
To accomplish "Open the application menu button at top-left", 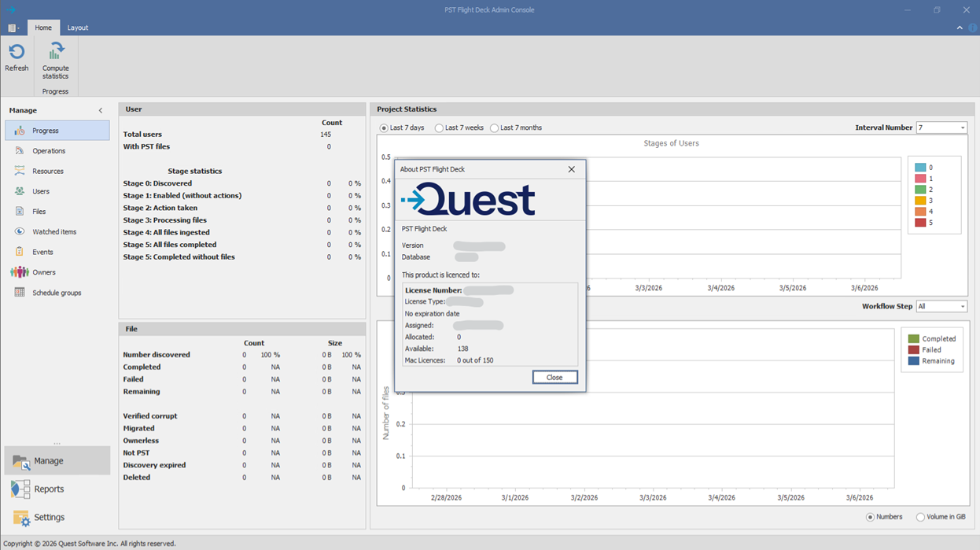I will (13, 28).
